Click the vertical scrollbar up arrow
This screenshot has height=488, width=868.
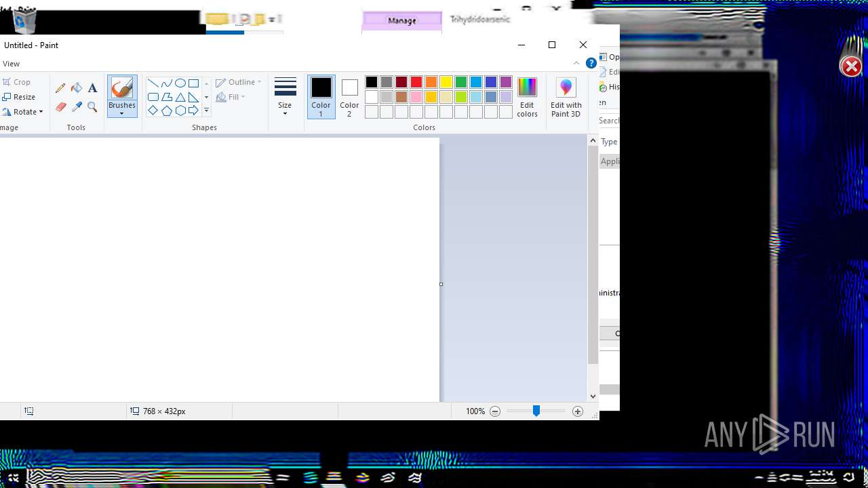tap(593, 141)
